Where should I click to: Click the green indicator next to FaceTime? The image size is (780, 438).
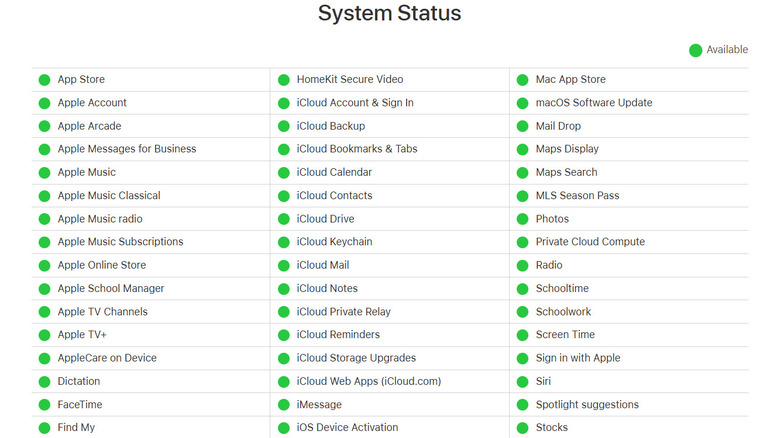tap(44, 405)
